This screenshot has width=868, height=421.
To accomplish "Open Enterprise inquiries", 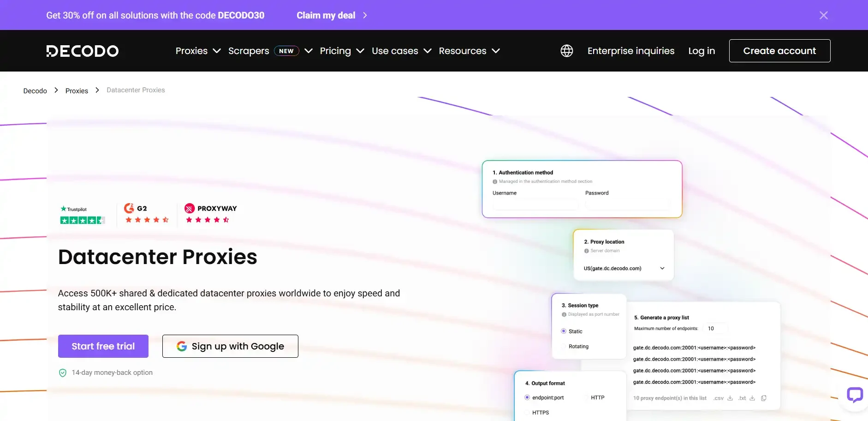I will [631, 51].
